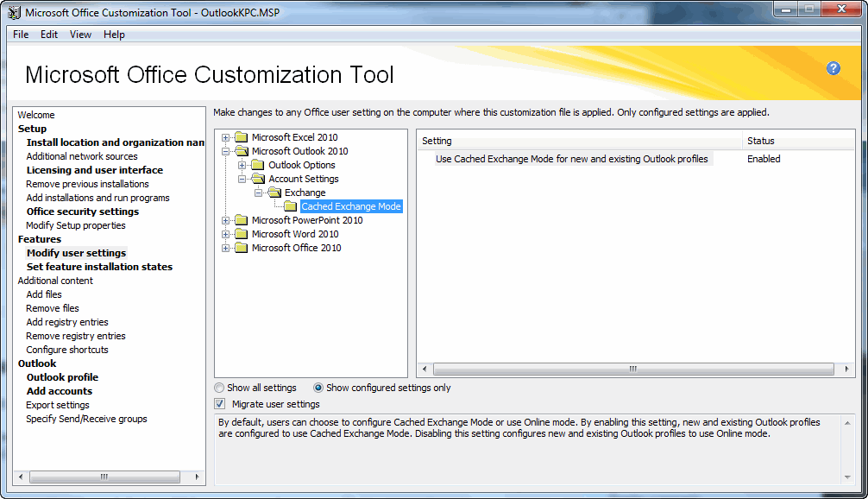Open the View menu
The width and height of the screenshot is (868, 499).
pyautogui.click(x=80, y=35)
